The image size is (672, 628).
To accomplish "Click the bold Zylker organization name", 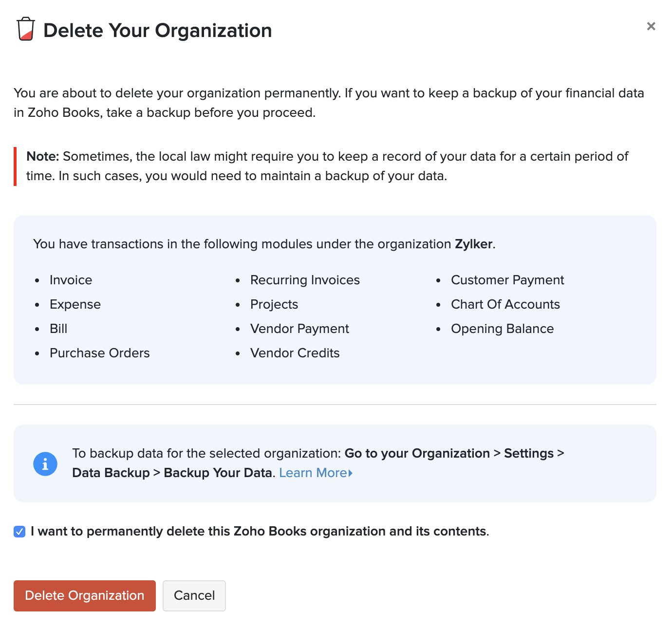I will [473, 244].
